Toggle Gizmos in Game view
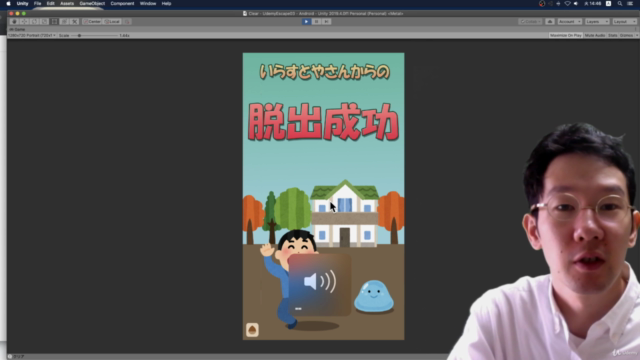640x360 pixels. [626, 36]
